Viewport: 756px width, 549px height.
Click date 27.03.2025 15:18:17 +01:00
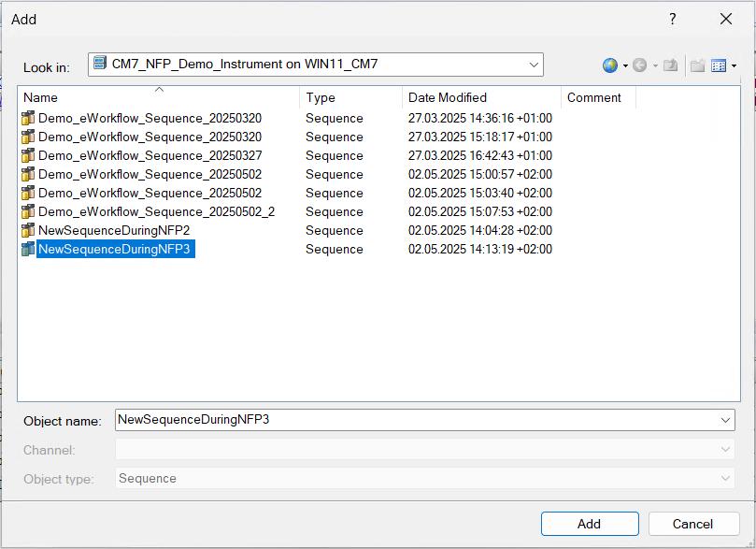point(479,137)
